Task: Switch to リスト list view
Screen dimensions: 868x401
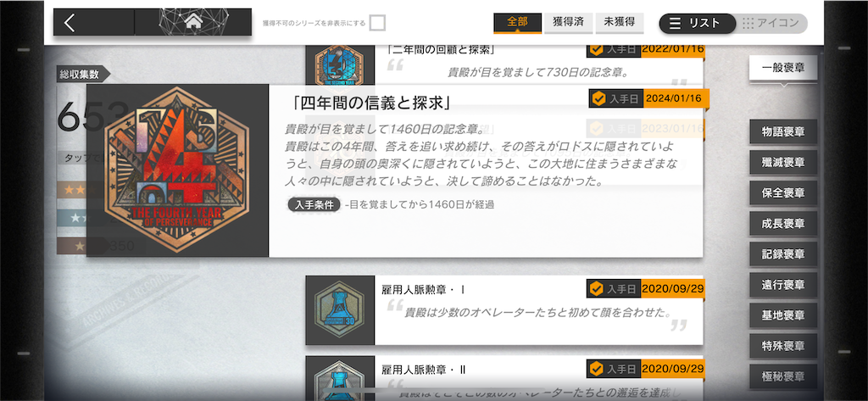Action: click(697, 23)
